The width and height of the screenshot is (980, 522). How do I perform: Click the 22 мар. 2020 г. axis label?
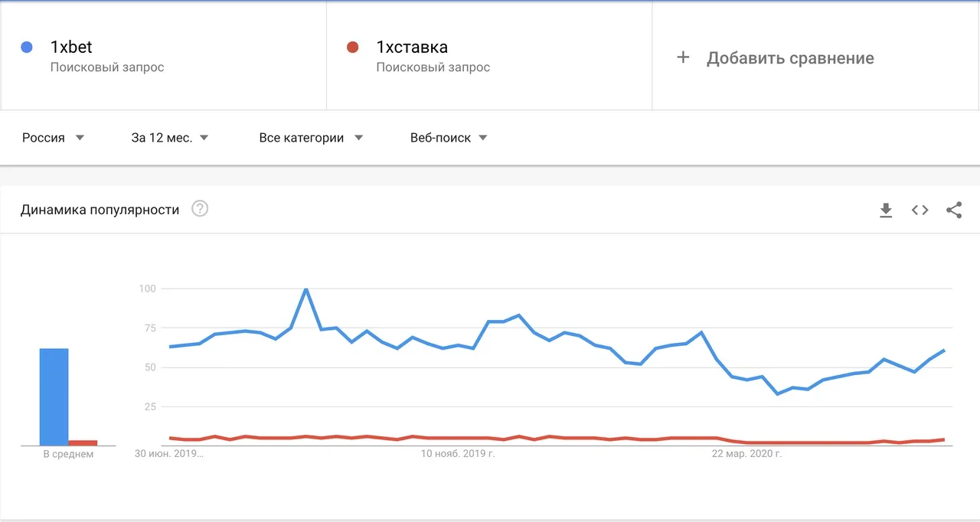(x=746, y=454)
